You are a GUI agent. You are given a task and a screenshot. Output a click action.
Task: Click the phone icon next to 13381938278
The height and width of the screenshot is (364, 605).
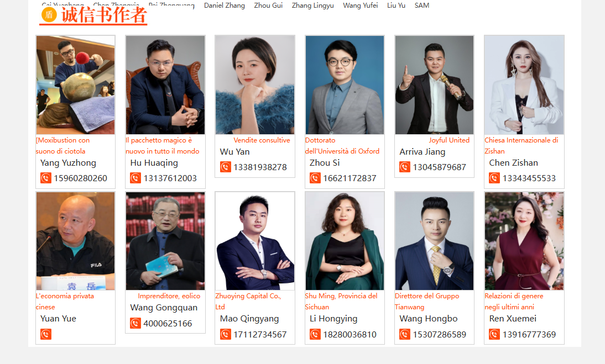225,167
